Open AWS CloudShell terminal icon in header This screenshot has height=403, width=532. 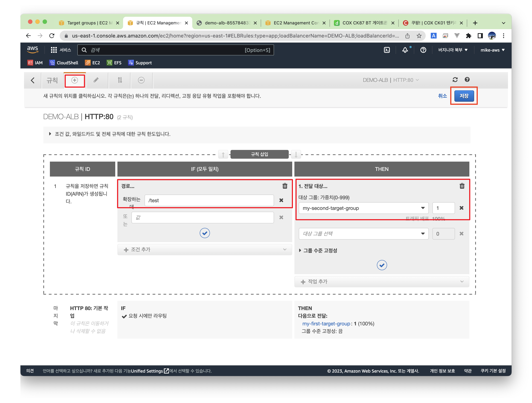pos(387,50)
